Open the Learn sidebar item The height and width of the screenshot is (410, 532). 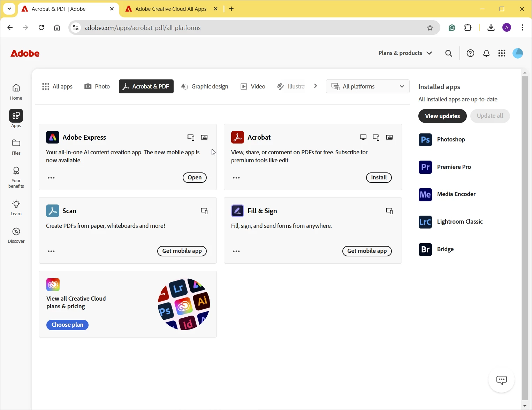tap(16, 208)
